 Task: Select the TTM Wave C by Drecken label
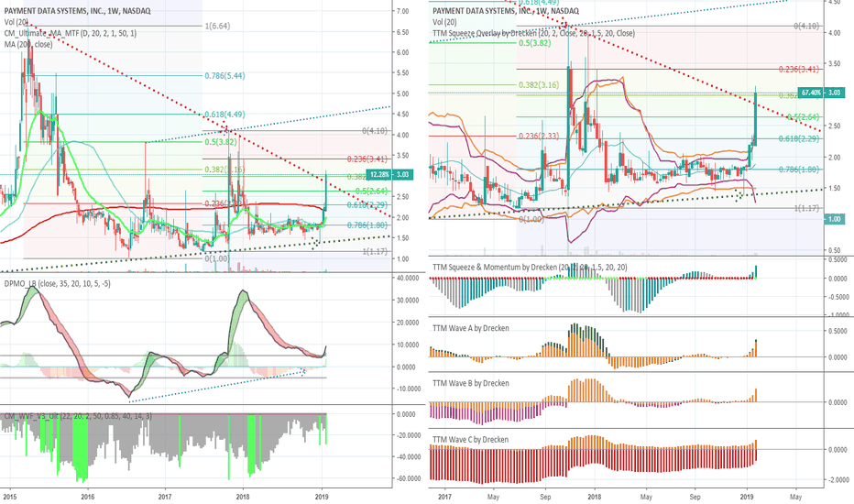pos(471,439)
